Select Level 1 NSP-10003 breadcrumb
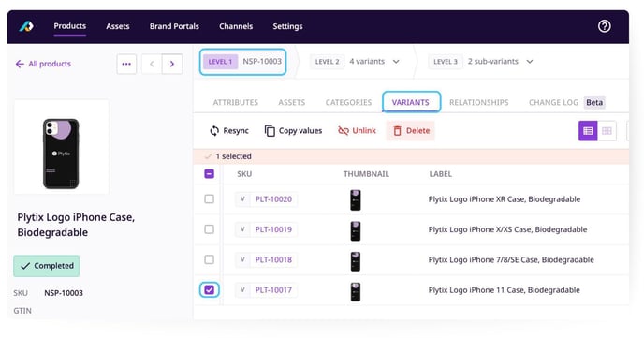 242,62
